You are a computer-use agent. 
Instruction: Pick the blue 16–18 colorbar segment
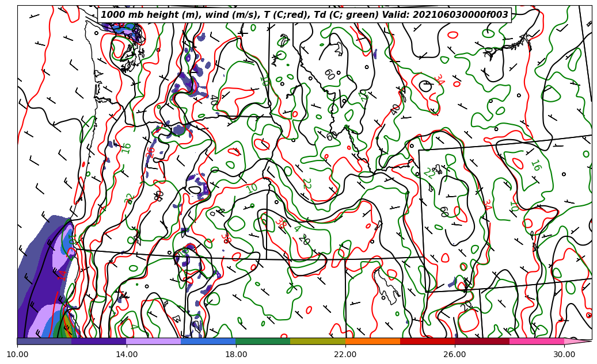[208, 342]
